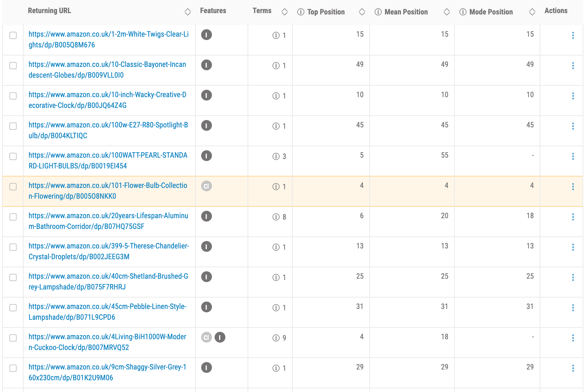This screenshot has width=588, height=392.
Task: Tick checkbox for 9cm-Shaggy-Silver-Grey URL
Action: pos(13,368)
